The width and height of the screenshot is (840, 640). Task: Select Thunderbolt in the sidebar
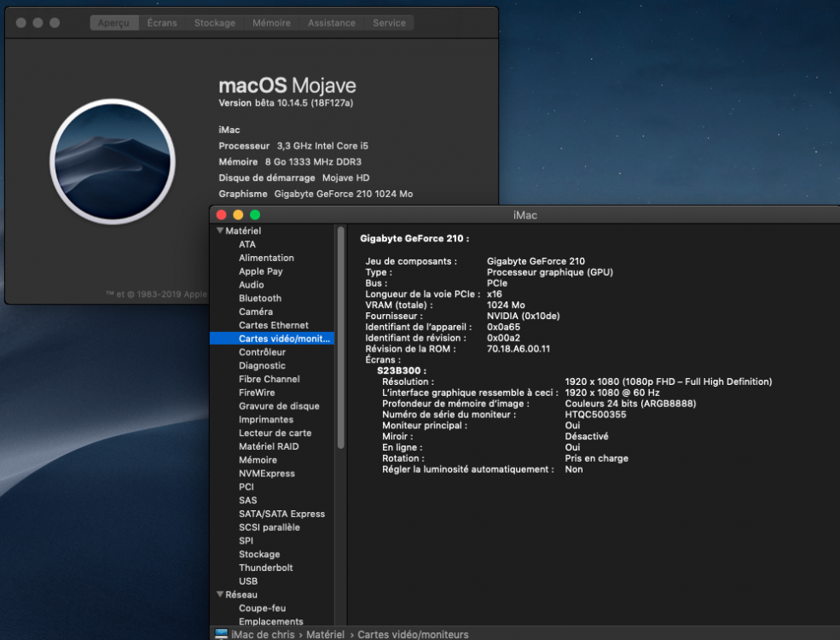click(x=266, y=567)
